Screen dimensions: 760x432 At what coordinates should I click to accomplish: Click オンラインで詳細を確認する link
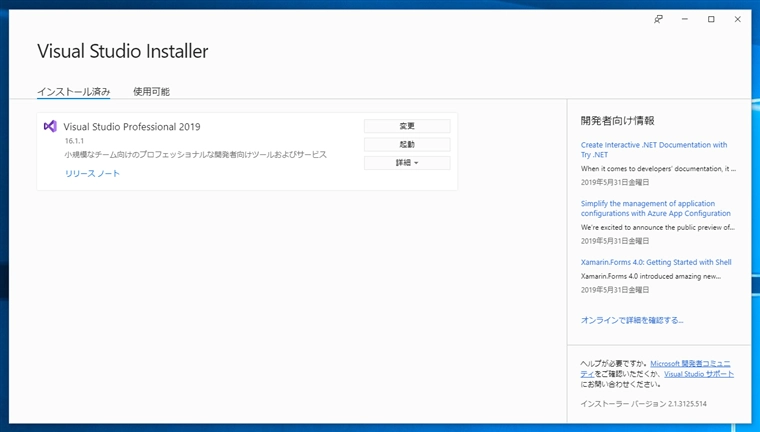pyautogui.click(x=632, y=320)
